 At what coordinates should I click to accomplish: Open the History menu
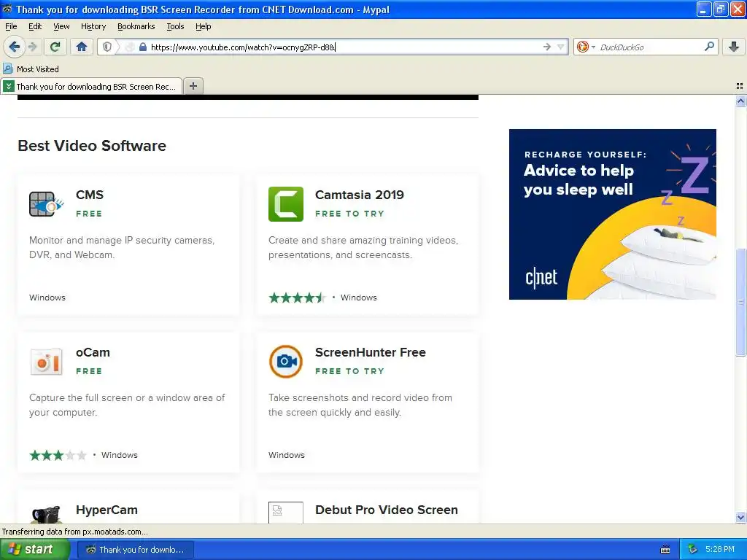click(93, 26)
